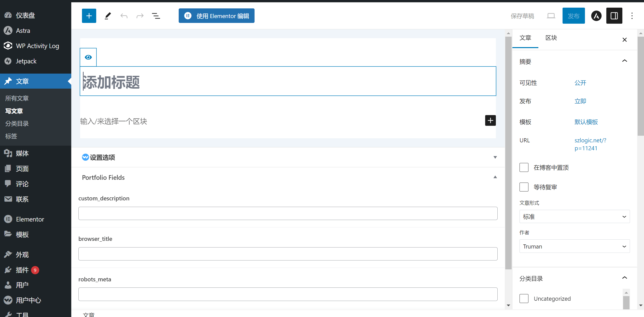Viewport: 644px width, 317px height.
Task: Click the 默认模板 template link
Action: (x=586, y=122)
